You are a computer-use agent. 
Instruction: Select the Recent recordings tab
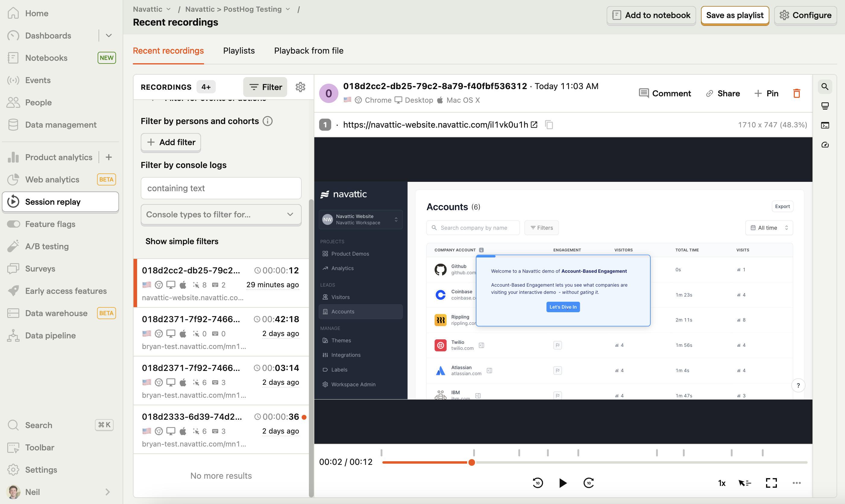click(x=168, y=51)
